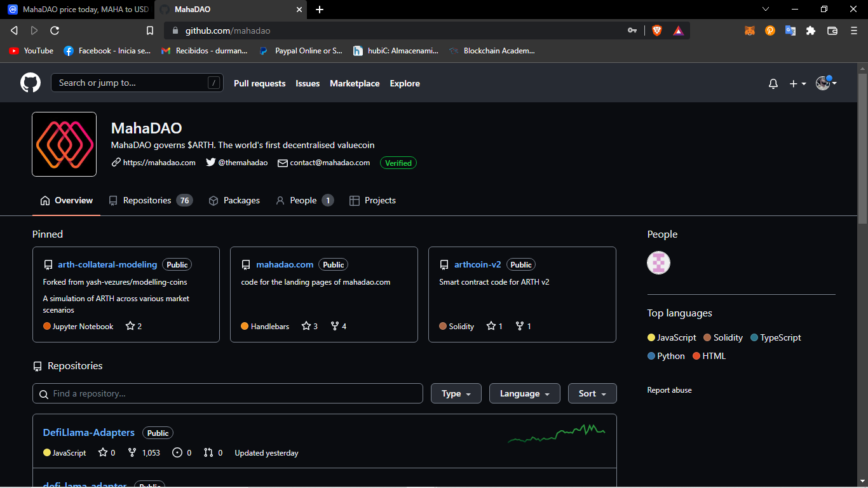The width and height of the screenshot is (868, 488).
Task: Click the member avatar under People
Action: pos(658,262)
